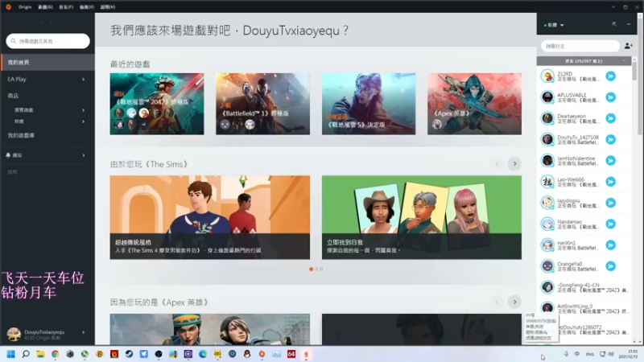This screenshot has width=644, height=362.
Task: Open the Battlefield 1 recent game tile
Action: pyautogui.click(x=263, y=104)
